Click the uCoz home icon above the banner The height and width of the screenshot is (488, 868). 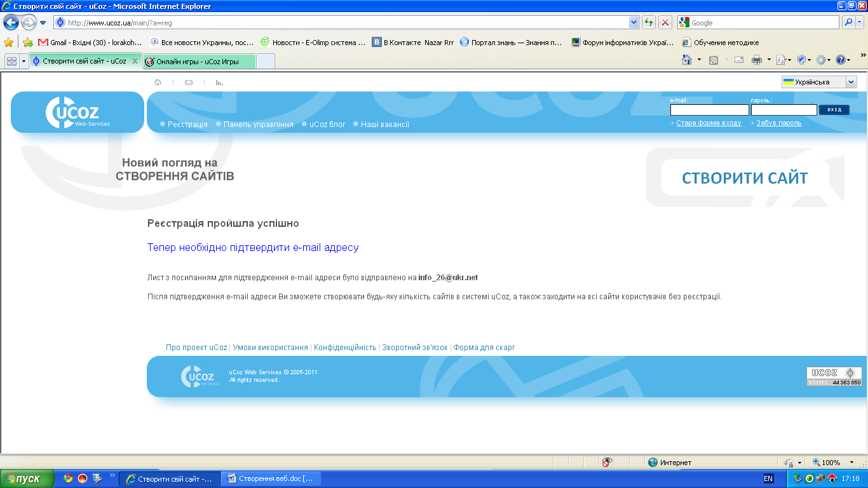(x=158, y=82)
